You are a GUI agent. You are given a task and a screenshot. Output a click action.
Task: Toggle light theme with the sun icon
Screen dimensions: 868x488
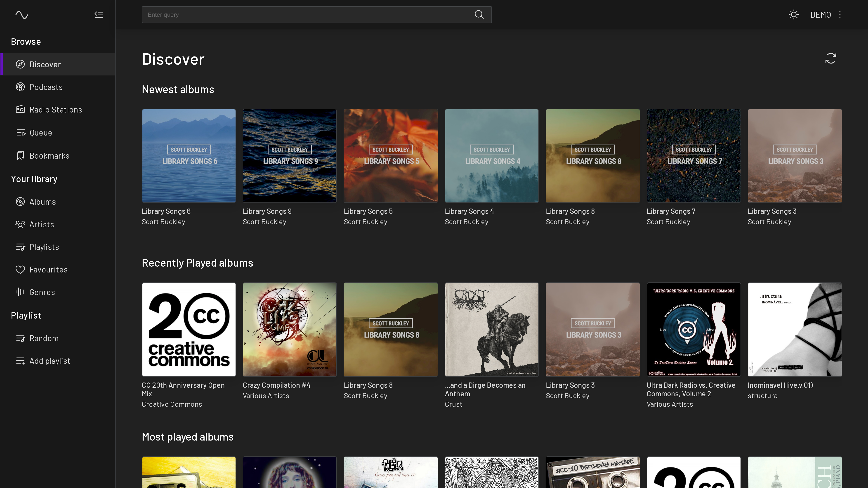pos(794,15)
